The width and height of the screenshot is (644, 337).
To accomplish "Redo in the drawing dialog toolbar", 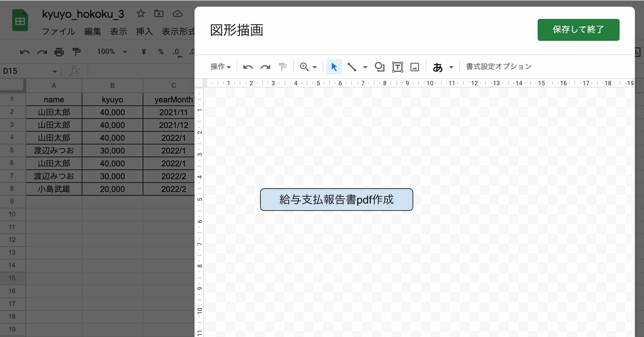I will coord(265,67).
